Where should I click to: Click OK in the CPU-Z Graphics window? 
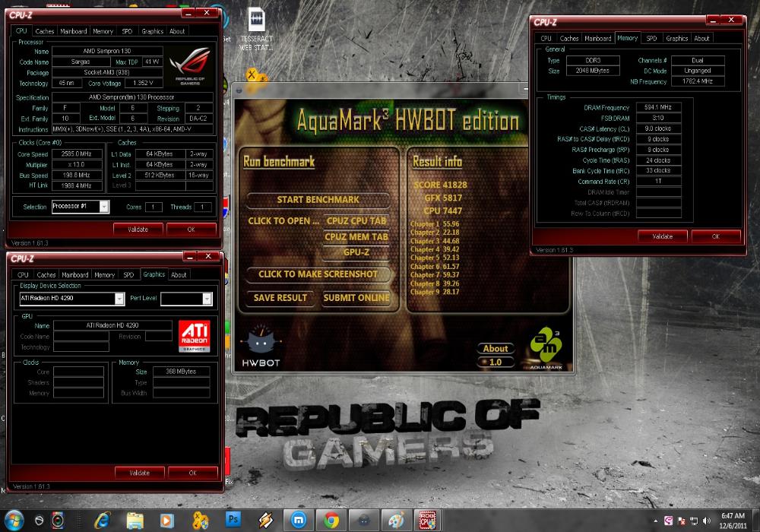[x=192, y=473]
